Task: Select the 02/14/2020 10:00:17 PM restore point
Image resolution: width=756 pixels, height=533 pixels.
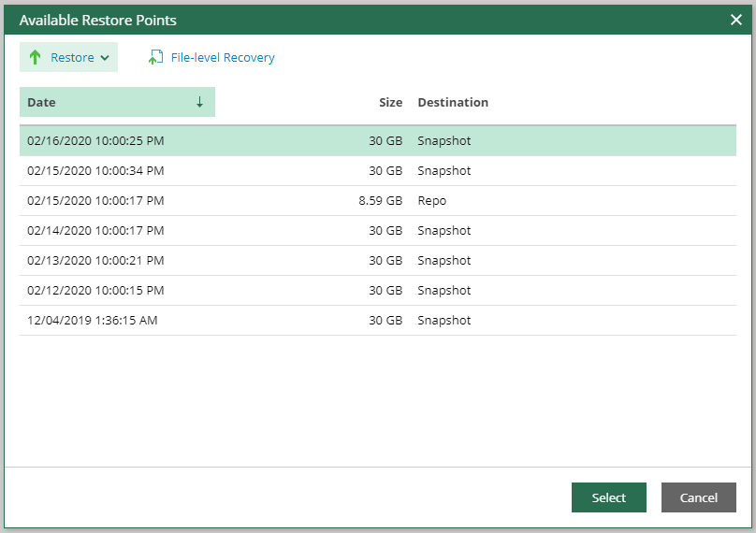Action: point(377,230)
